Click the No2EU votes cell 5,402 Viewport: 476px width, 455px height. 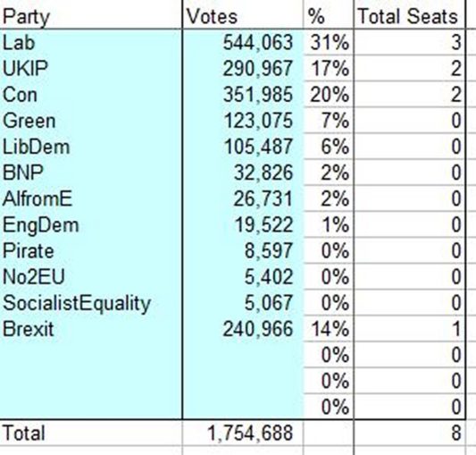point(243,277)
